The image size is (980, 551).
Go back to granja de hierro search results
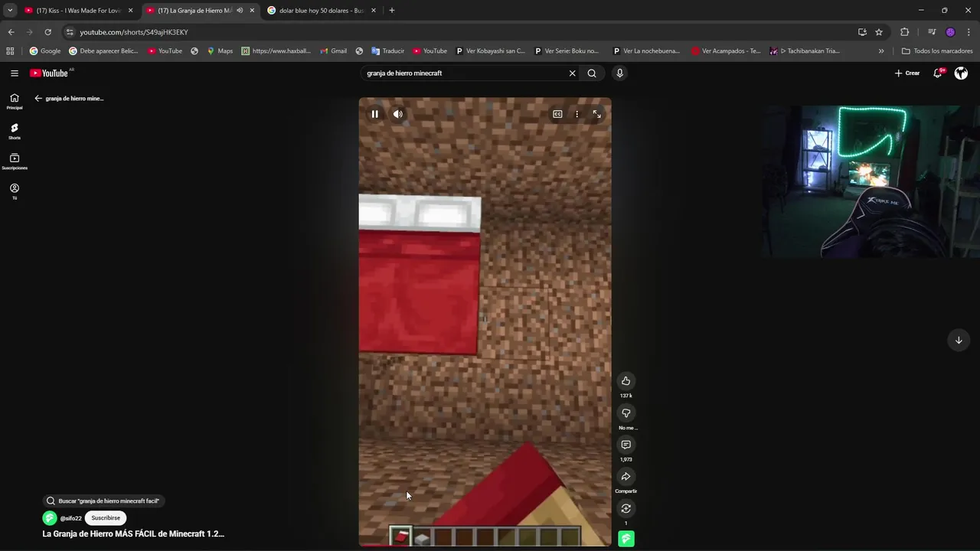pyautogui.click(x=38, y=98)
